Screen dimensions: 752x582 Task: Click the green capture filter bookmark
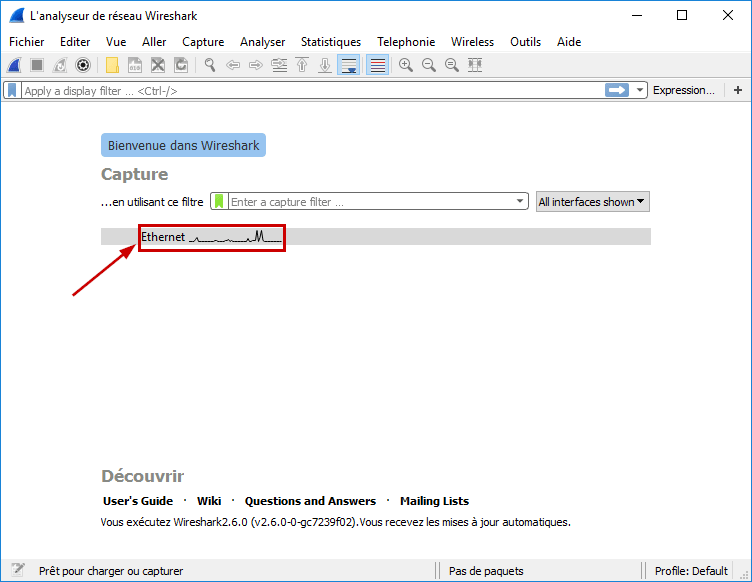point(219,201)
